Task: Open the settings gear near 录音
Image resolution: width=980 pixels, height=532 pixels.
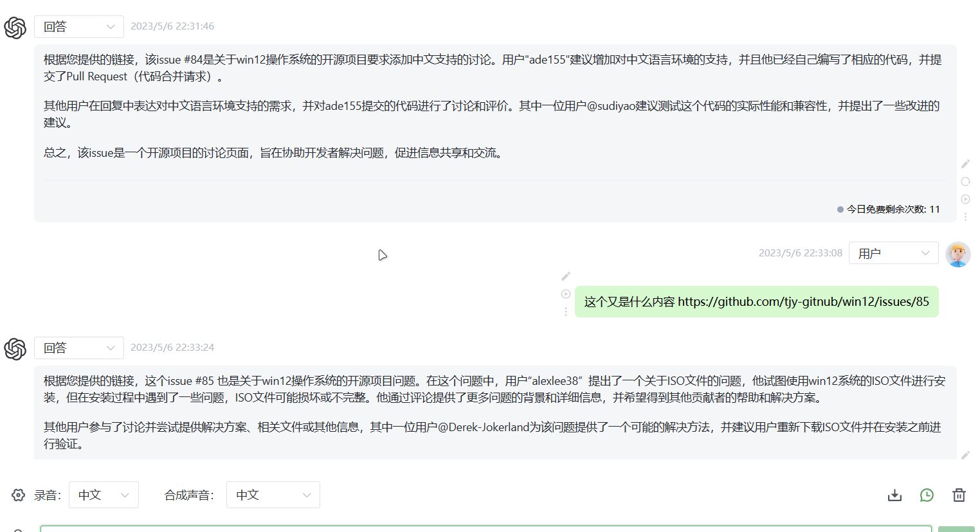Action: [x=17, y=495]
